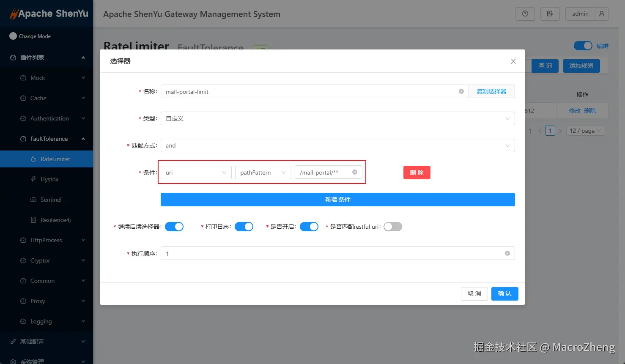Toggle 继续后续选择器 switch
Image resolution: width=625 pixels, height=364 pixels.
[174, 227]
